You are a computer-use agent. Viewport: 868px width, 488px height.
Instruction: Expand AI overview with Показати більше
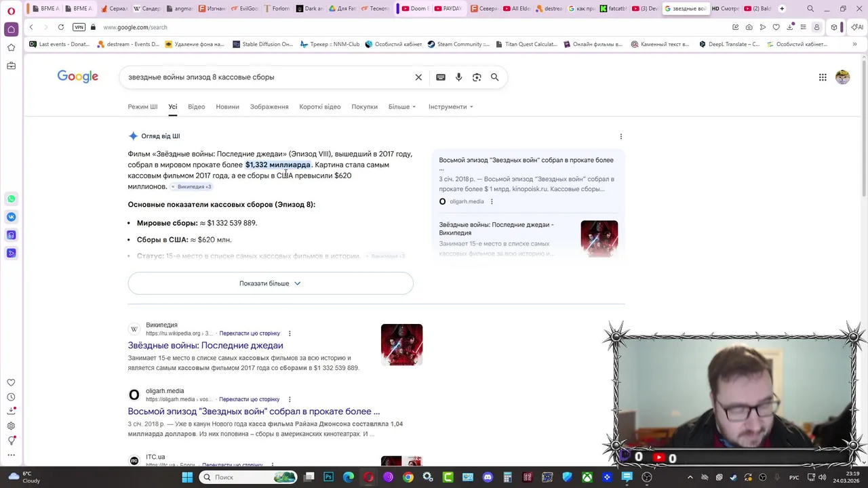tap(271, 283)
